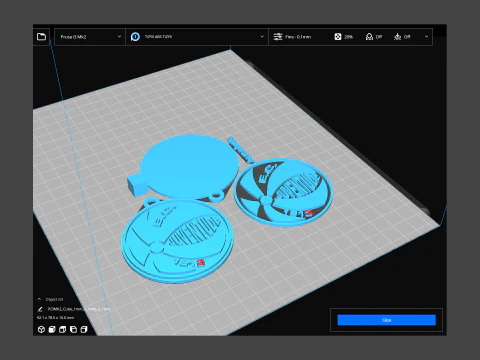Click the job name text at bottom left
Image resolution: width=480 pixels, height=360 pixels.
click(79, 309)
